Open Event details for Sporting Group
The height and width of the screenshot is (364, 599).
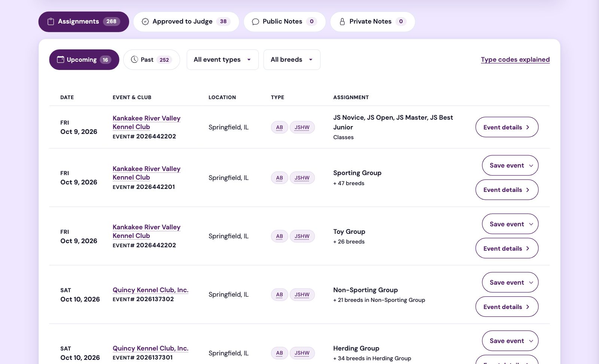pos(507,190)
